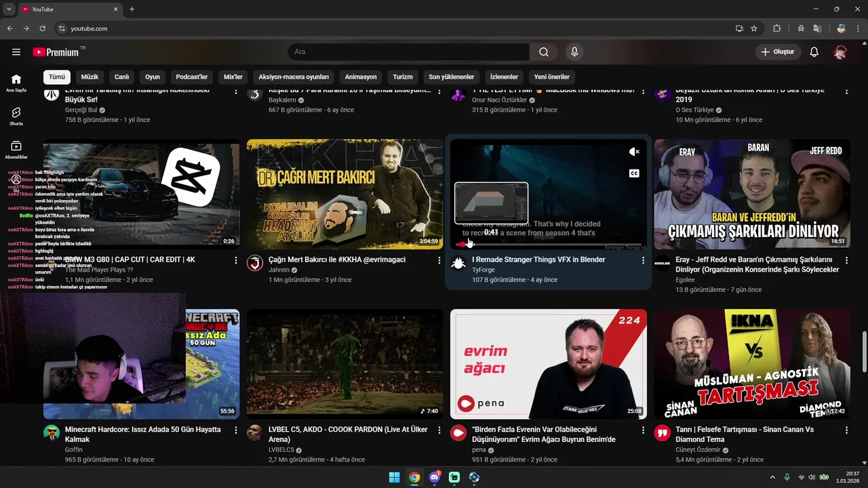Open options for Evrim Ağacı pena video
This screenshot has height=488, width=868.
(643, 430)
